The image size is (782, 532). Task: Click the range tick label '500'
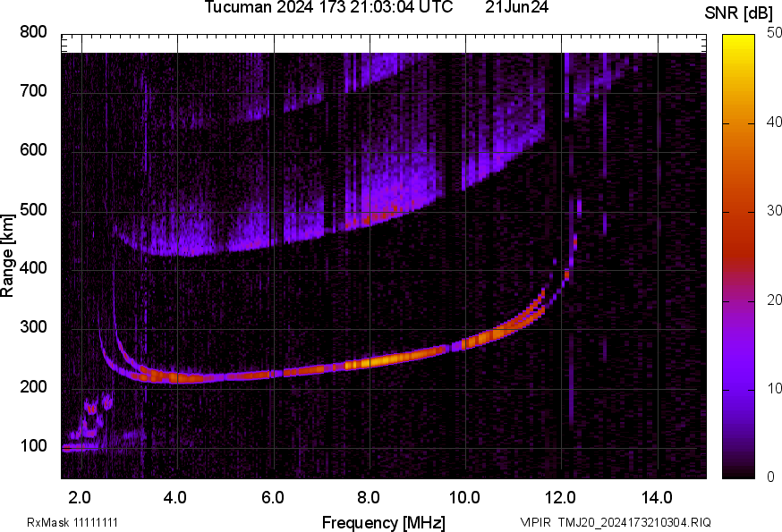(x=33, y=209)
